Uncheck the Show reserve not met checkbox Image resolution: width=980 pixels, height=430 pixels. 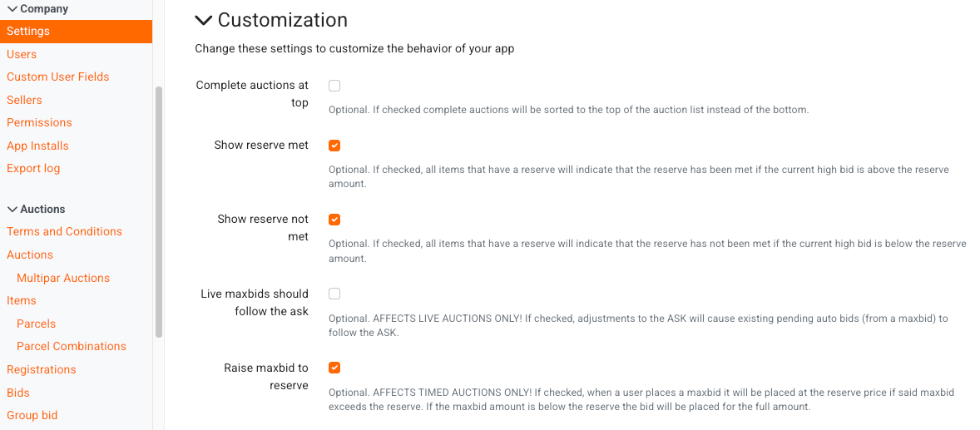[334, 220]
